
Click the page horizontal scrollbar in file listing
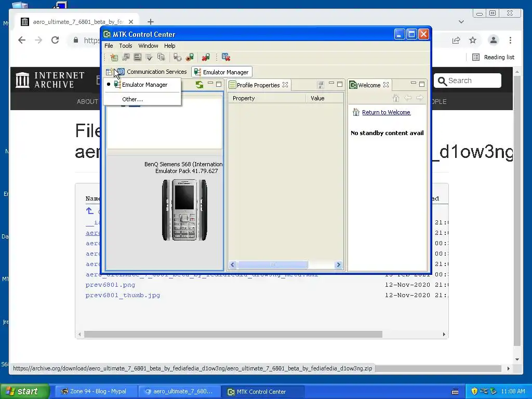tap(233, 335)
